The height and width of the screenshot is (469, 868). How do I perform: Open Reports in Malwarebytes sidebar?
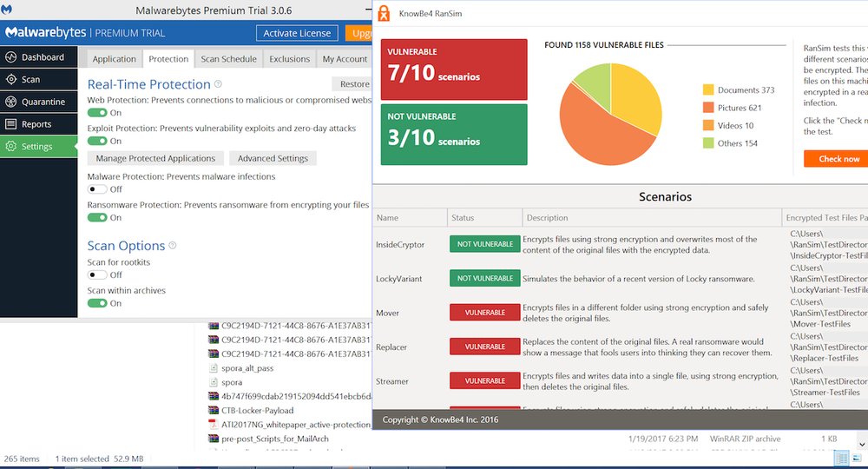tap(38, 124)
